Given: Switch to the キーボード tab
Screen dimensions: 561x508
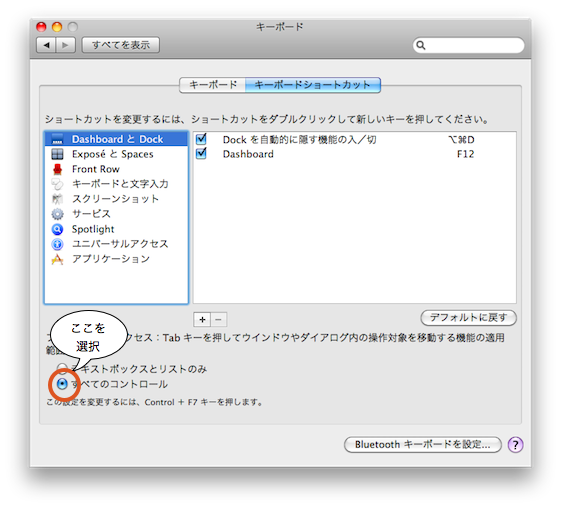Looking at the screenshot, I should coord(213,85).
